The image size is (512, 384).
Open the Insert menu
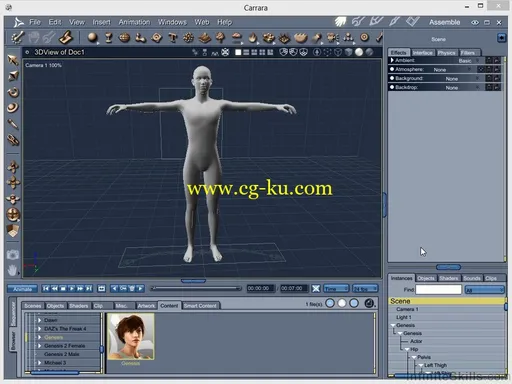(x=101, y=22)
